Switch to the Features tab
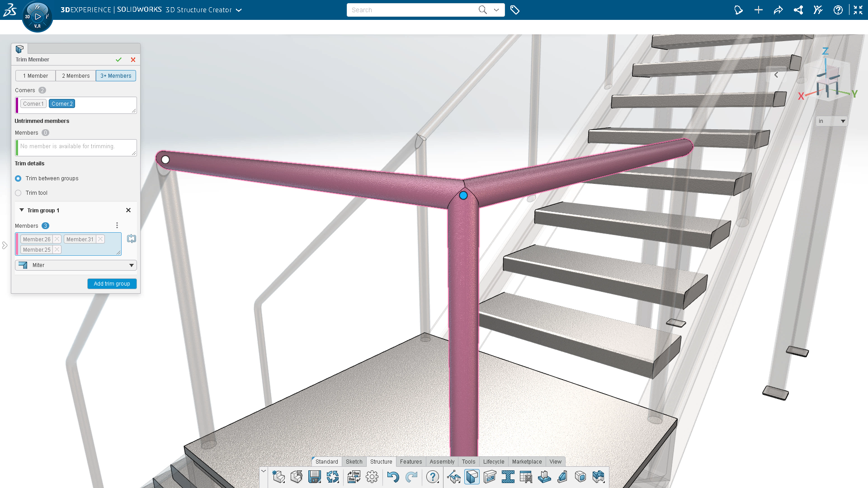 pyautogui.click(x=411, y=462)
